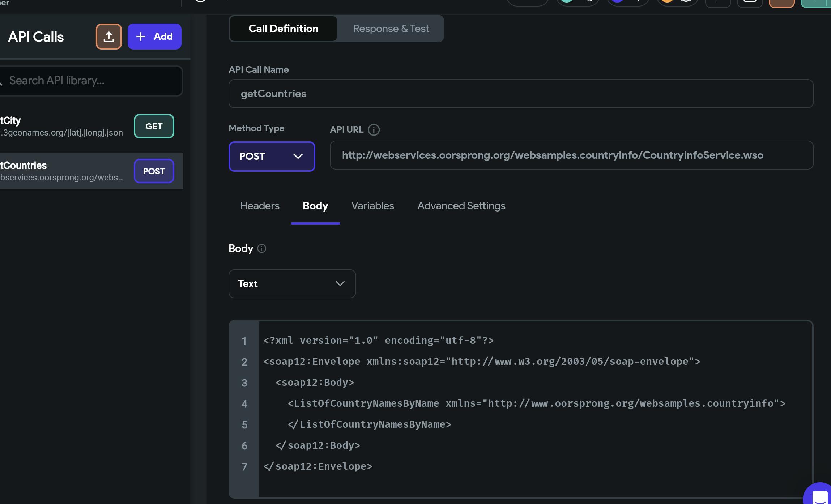Open the Advanced Settings tab
Viewport: 831px width, 504px height.
[x=461, y=206]
